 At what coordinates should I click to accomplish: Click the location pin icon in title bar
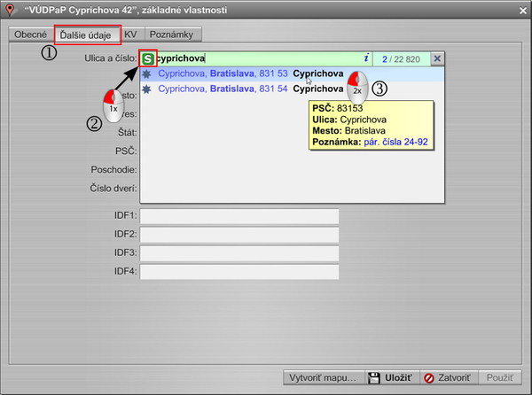(x=10, y=10)
